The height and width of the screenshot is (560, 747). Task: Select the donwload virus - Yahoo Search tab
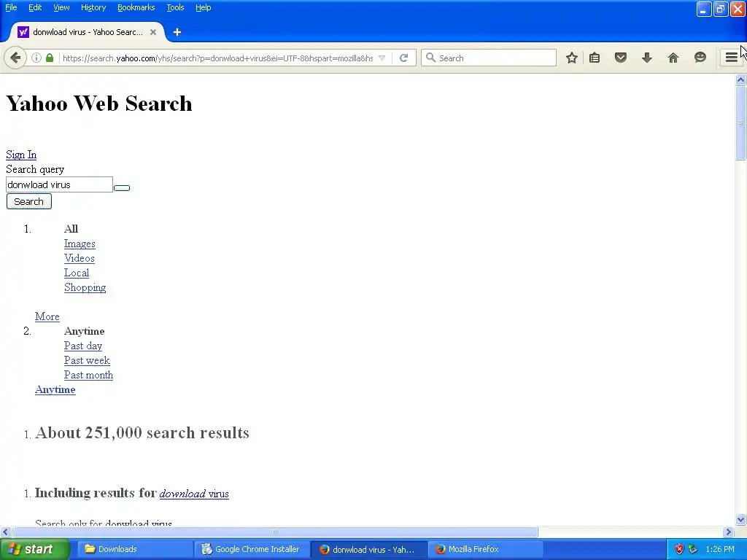[x=88, y=32]
